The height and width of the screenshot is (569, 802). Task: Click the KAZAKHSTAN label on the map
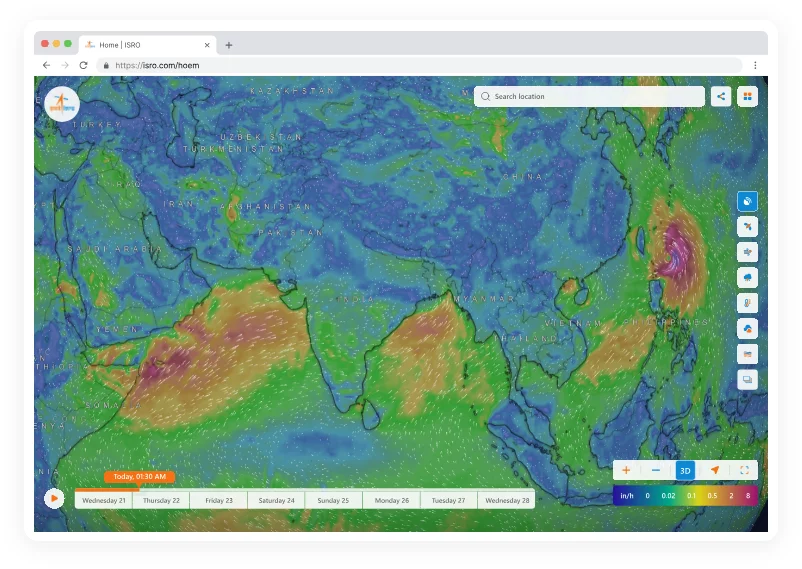[x=292, y=91]
